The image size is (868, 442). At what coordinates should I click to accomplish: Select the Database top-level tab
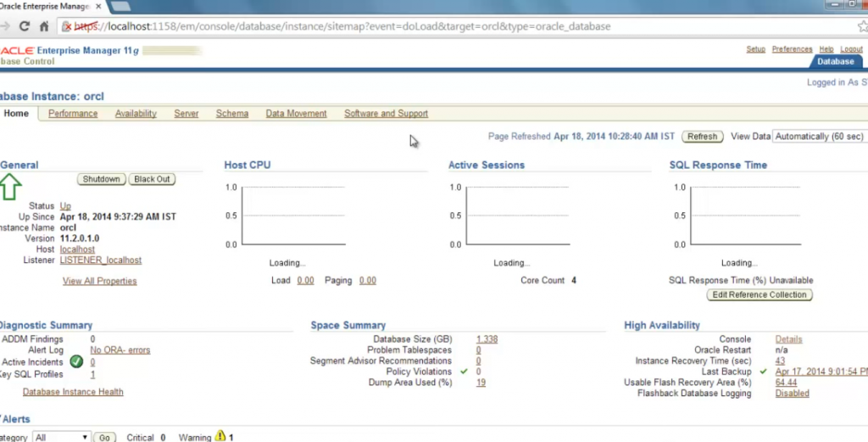click(x=835, y=61)
